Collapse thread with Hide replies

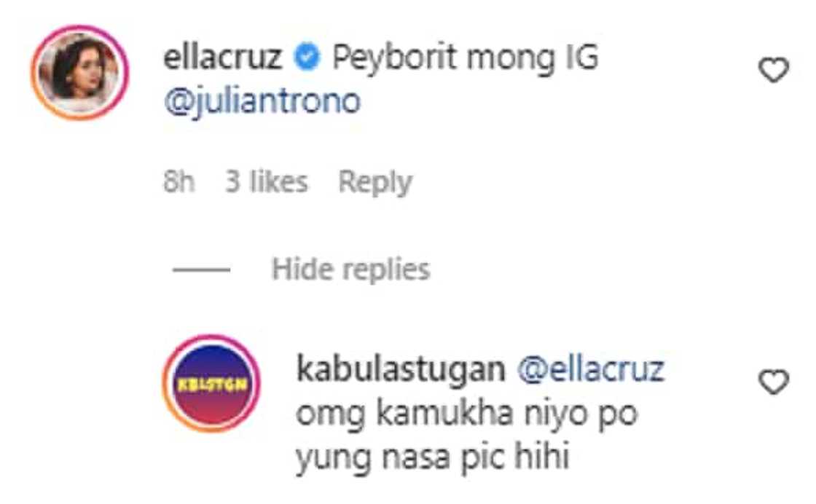click(x=350, y=269)
